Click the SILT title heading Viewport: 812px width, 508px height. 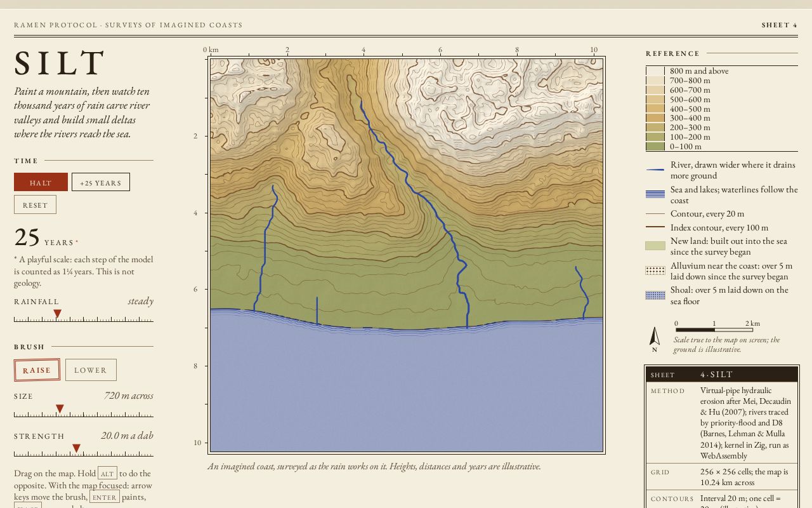60,64
